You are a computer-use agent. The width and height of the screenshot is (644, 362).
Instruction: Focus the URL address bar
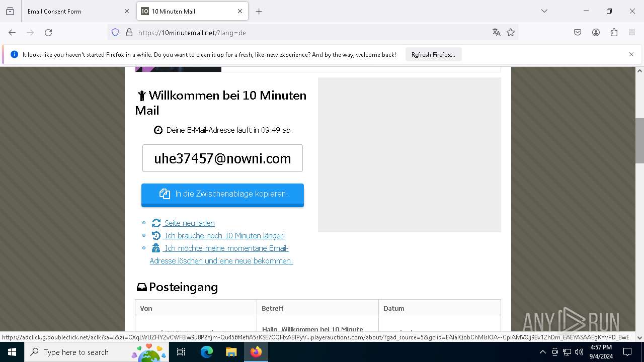[x=312, y=33]
